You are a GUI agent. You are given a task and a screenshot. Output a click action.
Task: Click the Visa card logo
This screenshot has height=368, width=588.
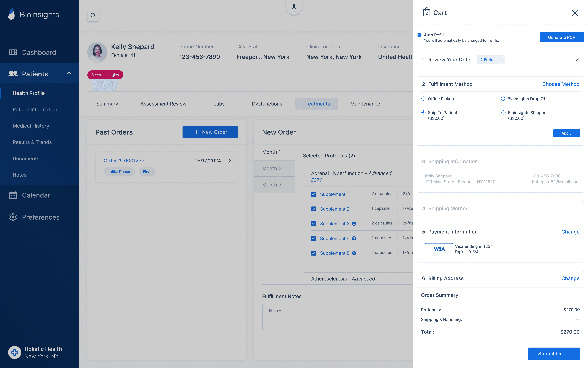point(439,249)
